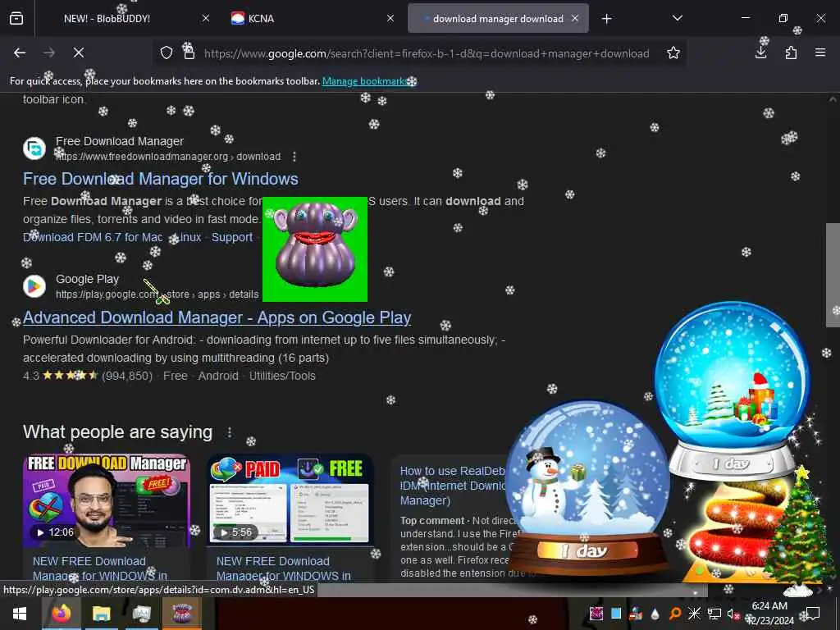Click the decorated Christmas tree desktop ornament
Image resolution: width=840 pixels, height=630 pixels.
pyautogui.click(x=799, y=531)
